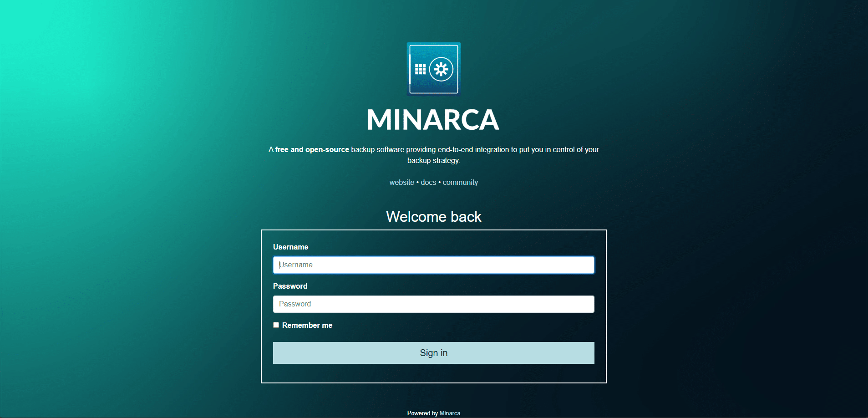868x418 pixels.
Task: Open the community link
Action: click(x=460, y=182)
